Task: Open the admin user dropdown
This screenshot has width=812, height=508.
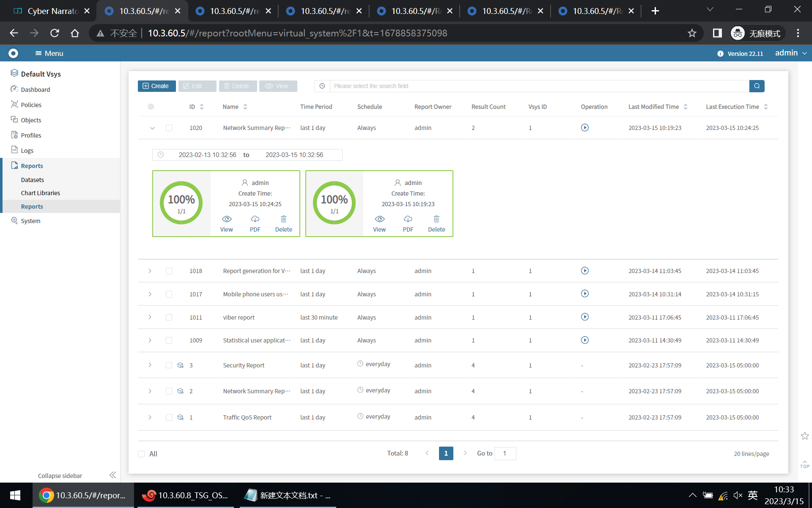Action: click(x=790, y=53)
